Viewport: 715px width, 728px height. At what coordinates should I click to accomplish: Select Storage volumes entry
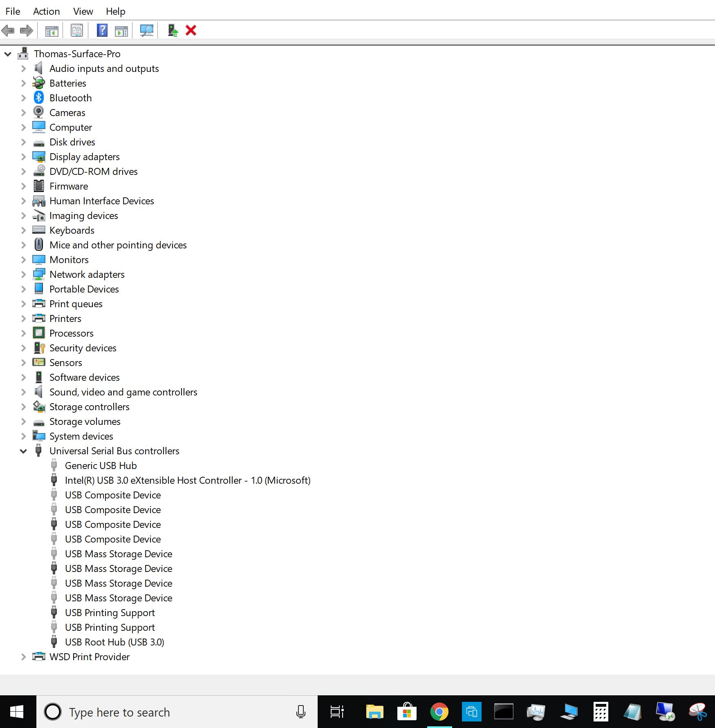[x=85, y=422]
